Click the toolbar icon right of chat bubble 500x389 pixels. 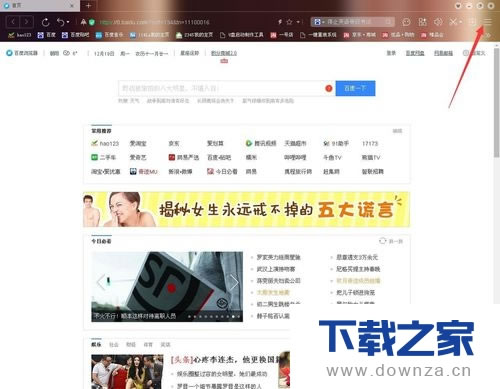(422, 22)
